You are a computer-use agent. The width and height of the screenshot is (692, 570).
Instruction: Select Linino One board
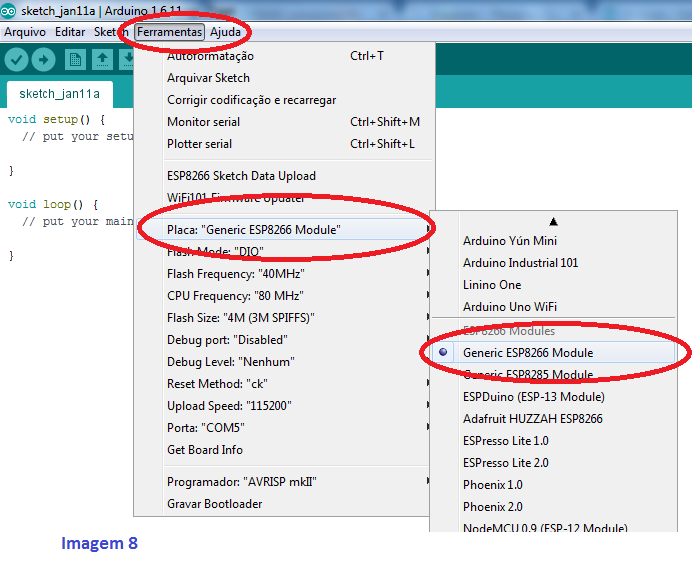[553, 285]
